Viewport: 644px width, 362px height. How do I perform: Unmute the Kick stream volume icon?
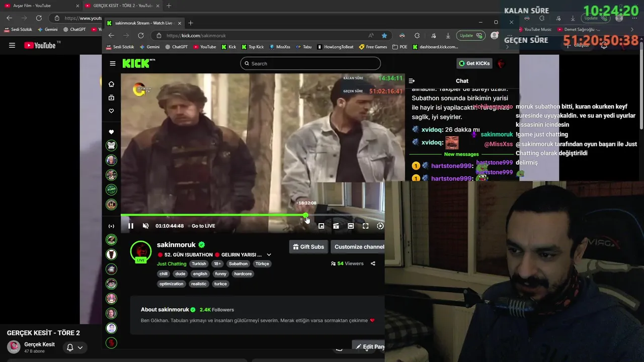tap(145, 226)
